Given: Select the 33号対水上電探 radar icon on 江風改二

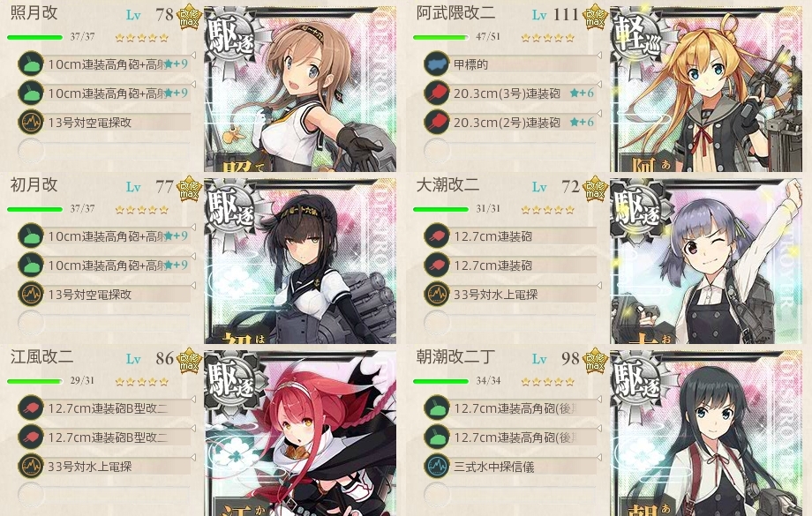Looking at the screenshot, I should 31,466.
